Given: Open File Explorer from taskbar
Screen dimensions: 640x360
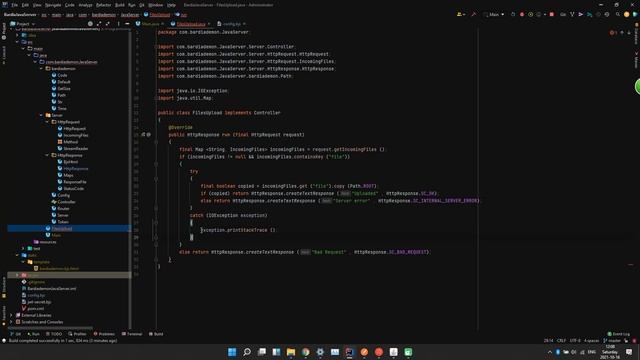Looking at the screenshot, I should pos(291,352).
